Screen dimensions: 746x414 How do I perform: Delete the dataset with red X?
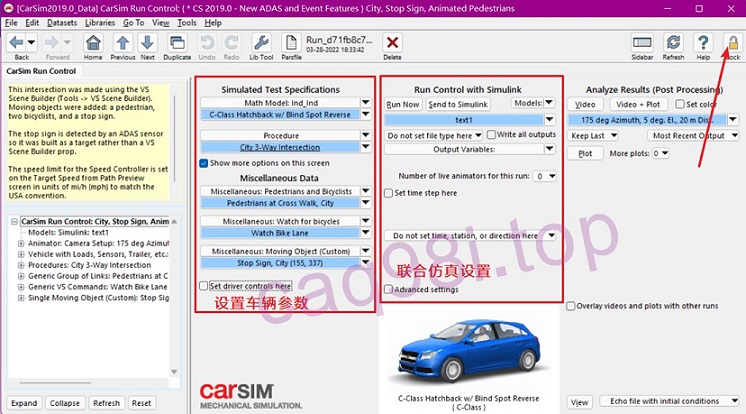point(393,43)
